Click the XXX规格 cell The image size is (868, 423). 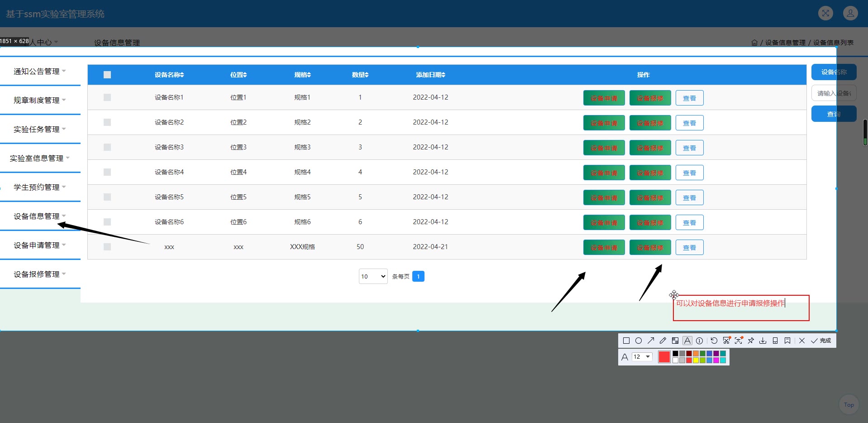click(303, 247)
